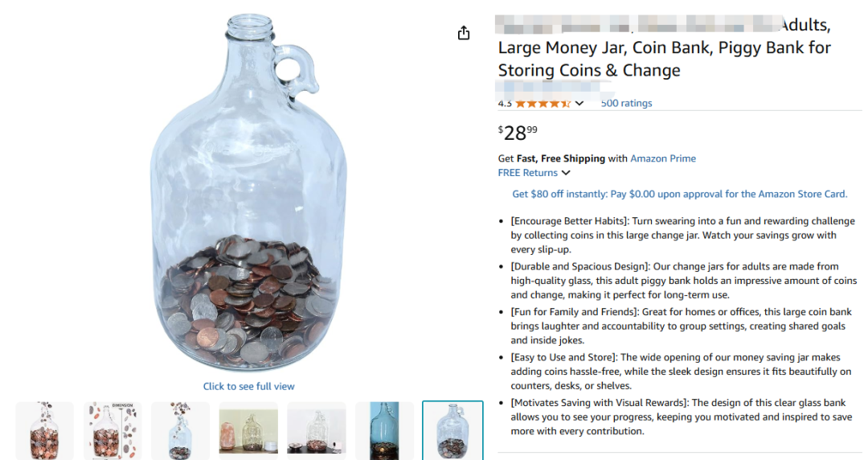Click to see full view of image
This screenshot has height=460, width=868.
tap(248, 386)
